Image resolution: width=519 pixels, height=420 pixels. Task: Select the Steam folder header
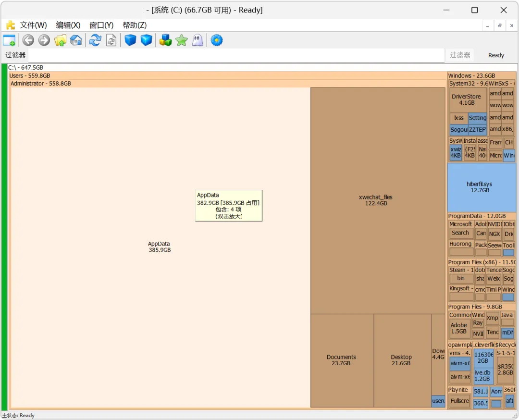click(x=461, y=270)
